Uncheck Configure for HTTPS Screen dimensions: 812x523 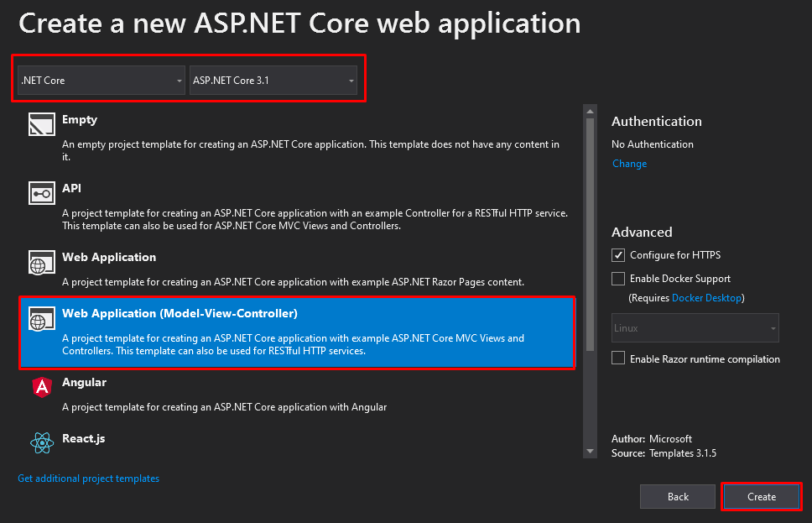[x=617, y=255]
